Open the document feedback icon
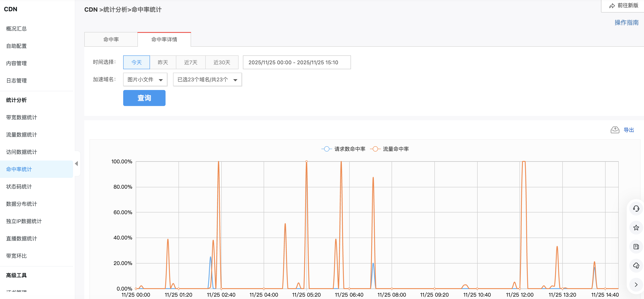Image resolution: width=644 pixels, height=299 pixels. [636, 247]
